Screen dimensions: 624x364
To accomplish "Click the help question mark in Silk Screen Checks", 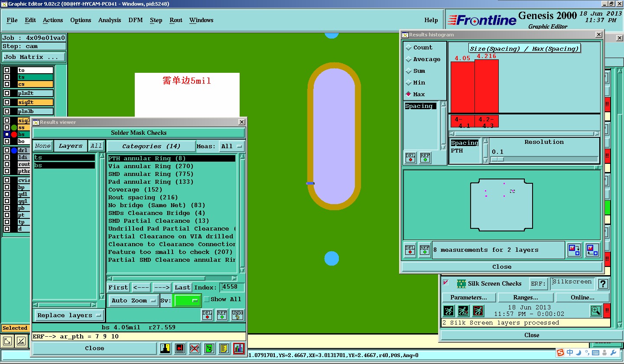I will (x=603, y=284).
